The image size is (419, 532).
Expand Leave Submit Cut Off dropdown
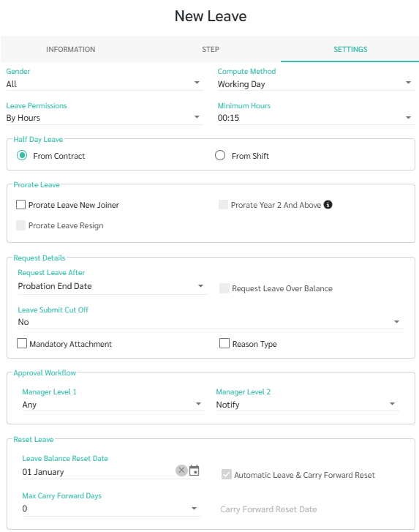pos(210,322)
